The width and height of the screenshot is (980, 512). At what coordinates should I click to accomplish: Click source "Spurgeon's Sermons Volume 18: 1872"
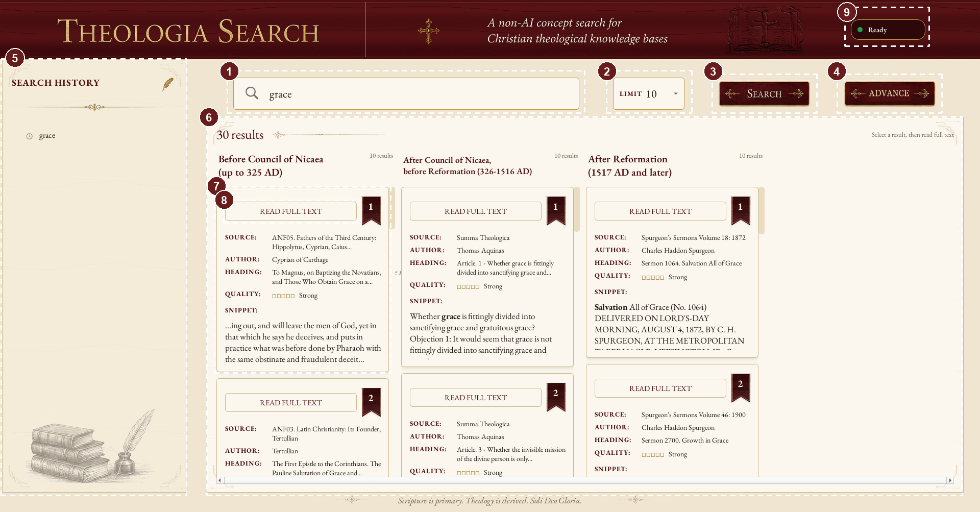tap(694, 238)
